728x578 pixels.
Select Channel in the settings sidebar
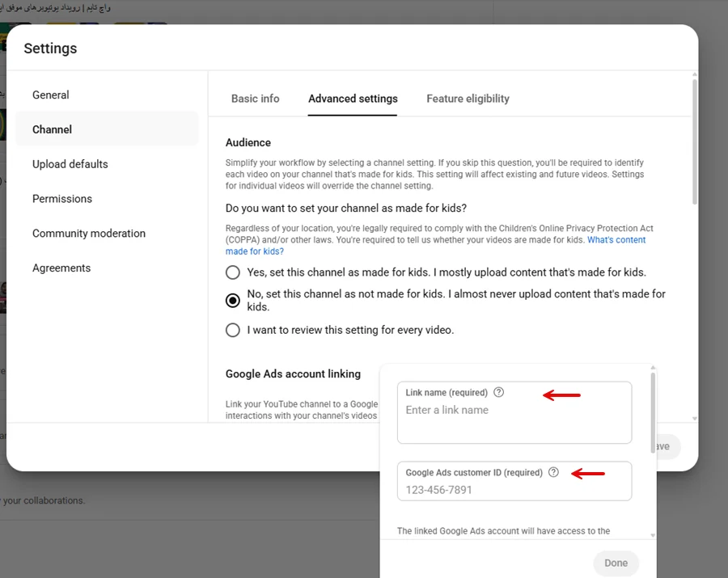coord(53,129)
